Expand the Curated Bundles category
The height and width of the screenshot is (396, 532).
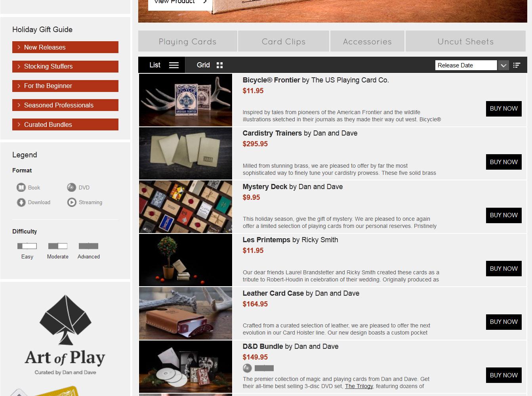[x=65, y=124]
